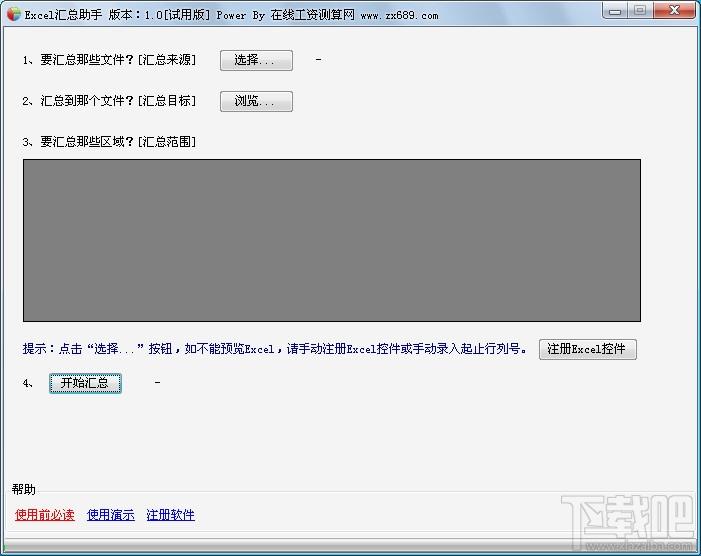The width and height of the screenshot is (701, 556).
Task: Click the 汇总范围 question label
Action: click(x=109, y=142)
